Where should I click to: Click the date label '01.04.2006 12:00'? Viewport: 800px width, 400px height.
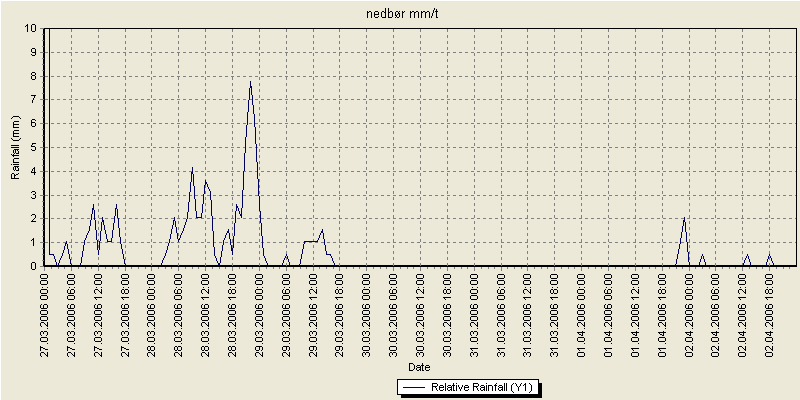click(x=635, y=314)
